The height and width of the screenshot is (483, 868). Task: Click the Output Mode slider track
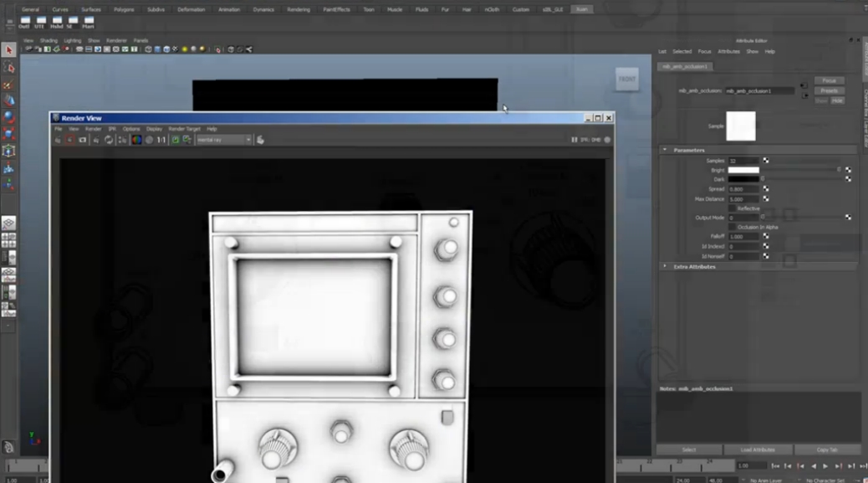(802, 218)
